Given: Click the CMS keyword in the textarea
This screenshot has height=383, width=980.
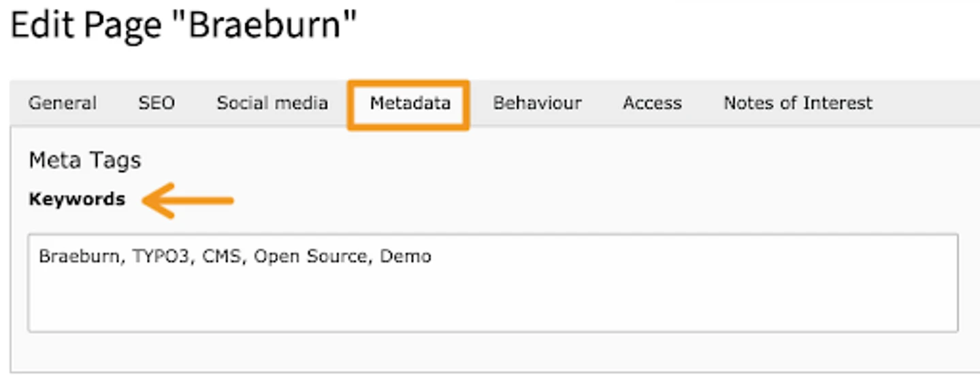Looking at the screenshot, I should click(222, 256).
